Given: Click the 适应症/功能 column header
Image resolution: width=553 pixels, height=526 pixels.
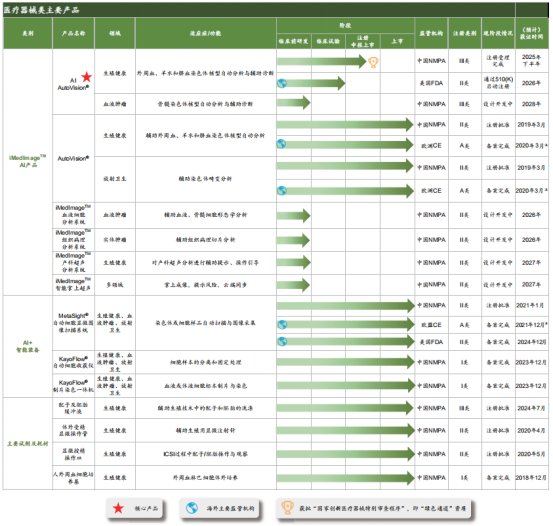Looking at the screenshot, I should pos(206,34).
